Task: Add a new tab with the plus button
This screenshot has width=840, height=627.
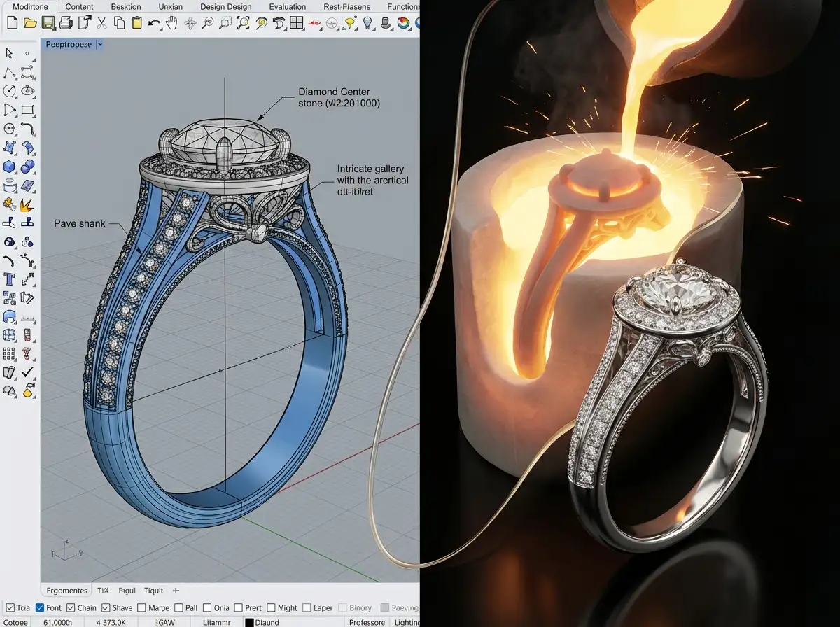Action: click(x=175, y=590)
